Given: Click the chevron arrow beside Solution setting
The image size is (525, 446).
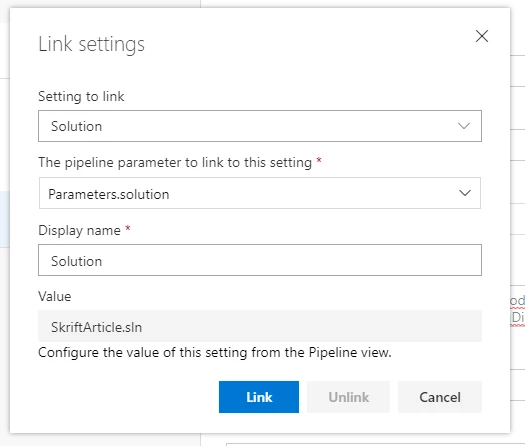Looking at the screenshot, I should [x=464, y=126].
